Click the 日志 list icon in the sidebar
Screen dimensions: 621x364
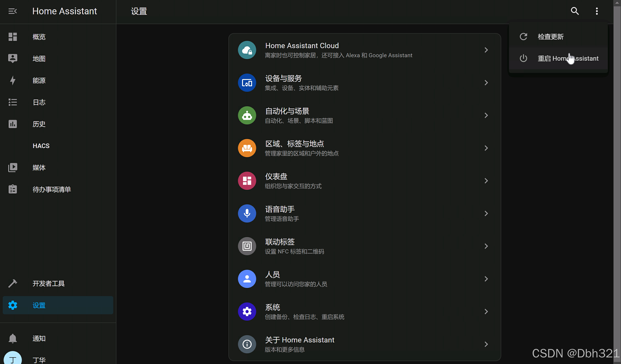point(13,102)
